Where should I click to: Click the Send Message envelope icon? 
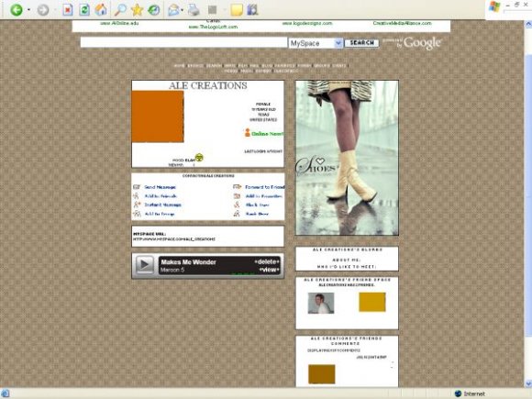coord(137,187)
